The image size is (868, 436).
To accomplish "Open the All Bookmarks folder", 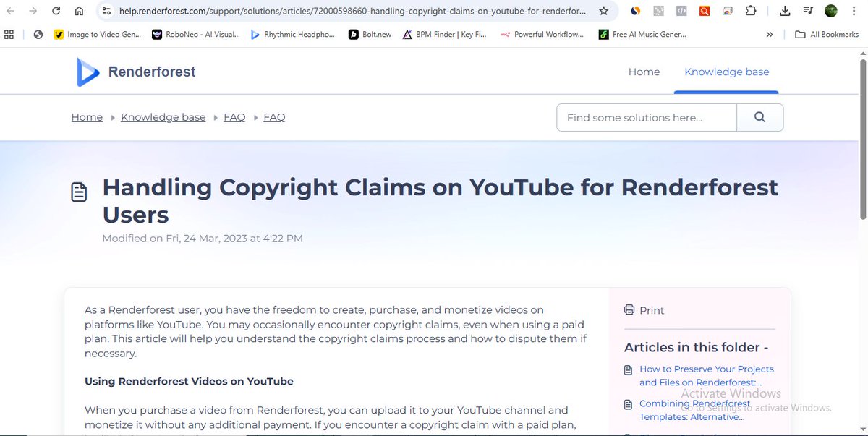I will point(827,34).
